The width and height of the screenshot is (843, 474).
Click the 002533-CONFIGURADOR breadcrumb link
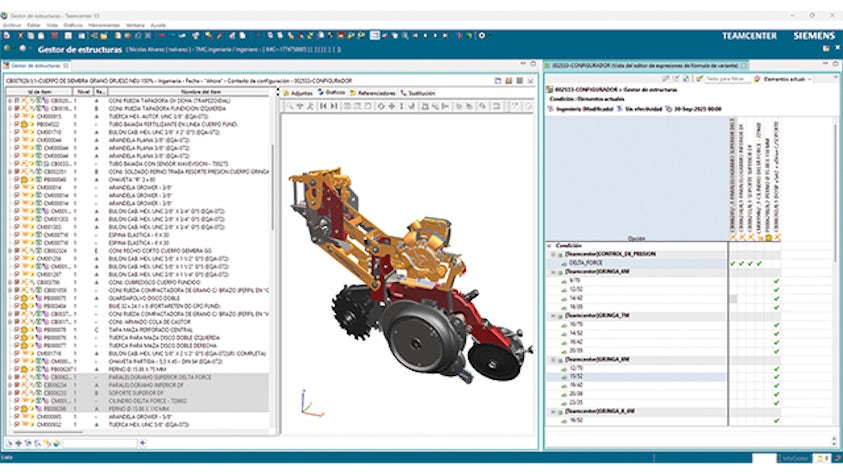tap(585, 90)
